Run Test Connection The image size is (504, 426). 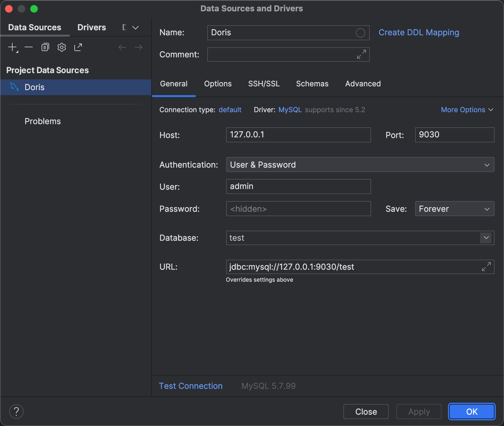(191, 386)
